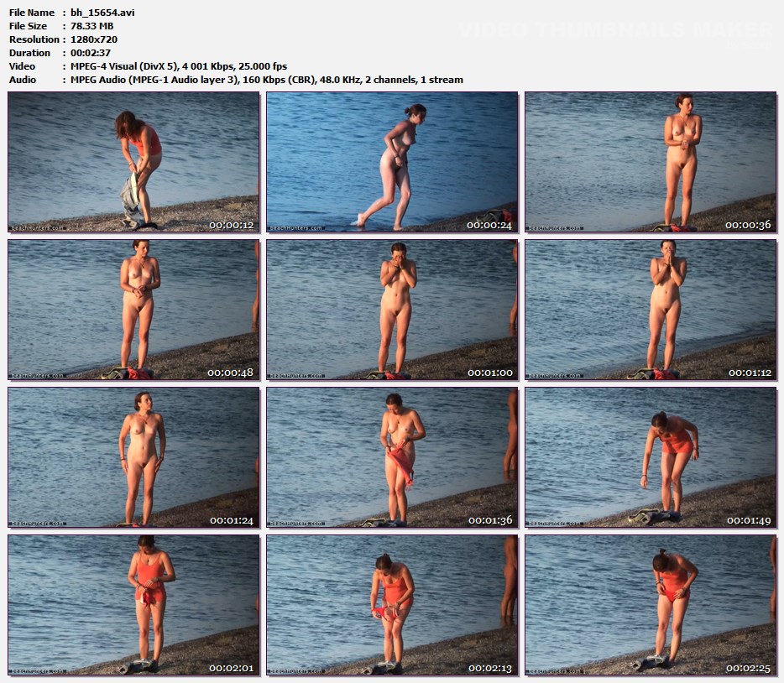Click the thumbnail at 00:01:24

(133, 456)
